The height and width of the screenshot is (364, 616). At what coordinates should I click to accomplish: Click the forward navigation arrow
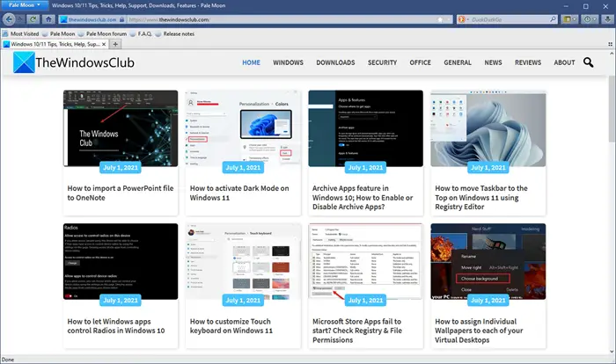20,19
